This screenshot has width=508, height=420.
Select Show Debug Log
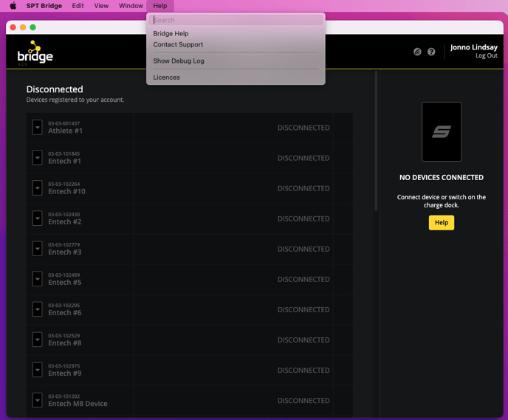coord(179,61)
